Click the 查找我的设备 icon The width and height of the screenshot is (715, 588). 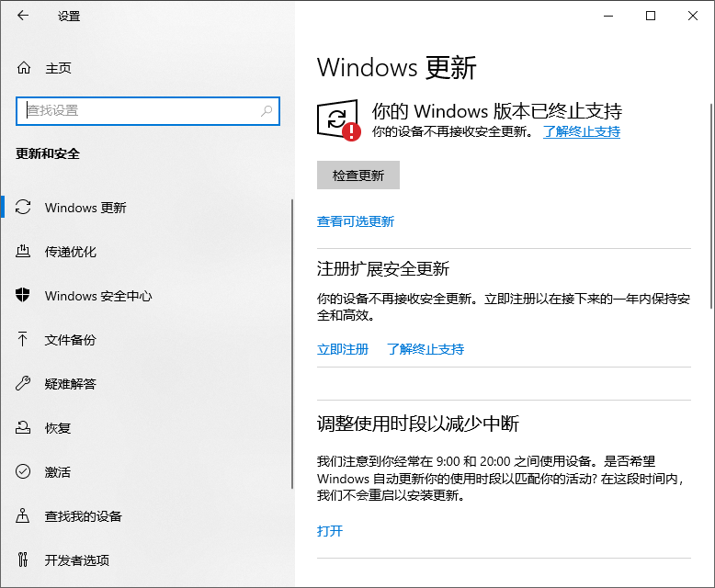click(23, 515)
